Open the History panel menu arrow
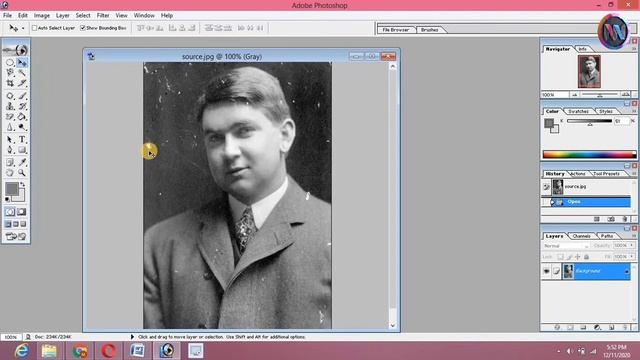 [x=634, y=173]
